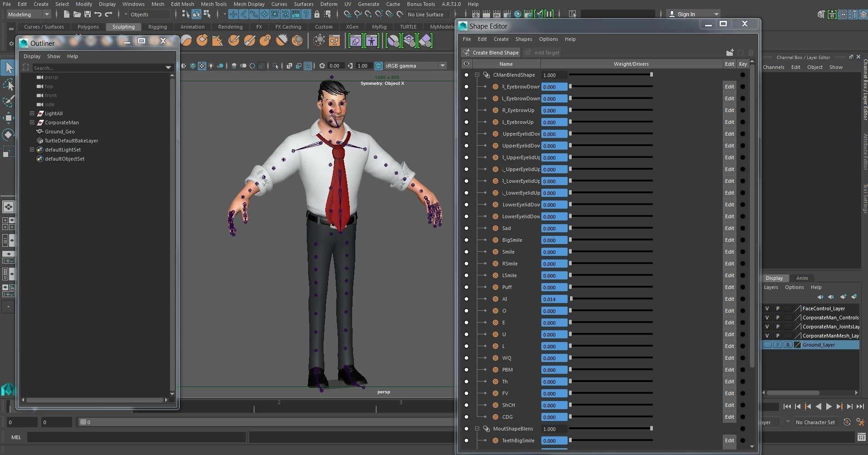Switch to the Animation shelf tab
Image resolution: width=868 pixels, height=455 pixels.
click(x=192, y=27)
